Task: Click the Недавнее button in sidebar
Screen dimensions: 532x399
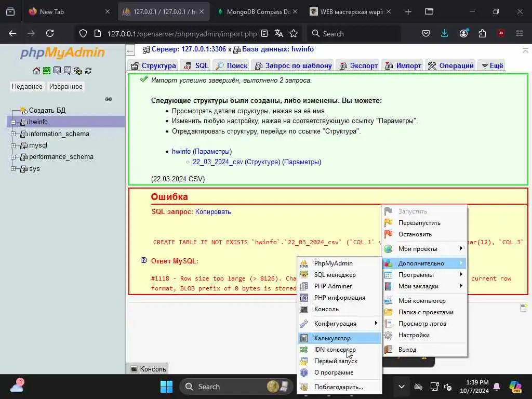Action: [27, 87]
